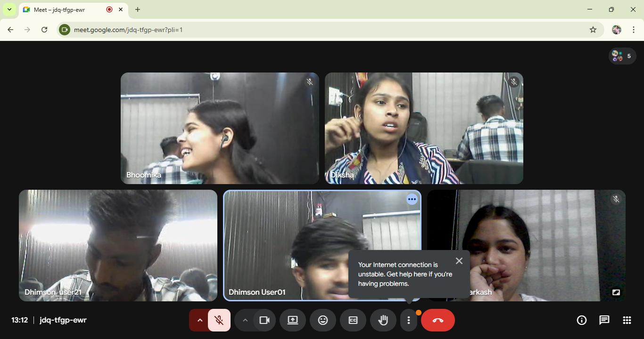This screenshot has height=339, width=644.
Task: Open the emoji reactions button
Action: pyautogui.click(x=323, y=320)
